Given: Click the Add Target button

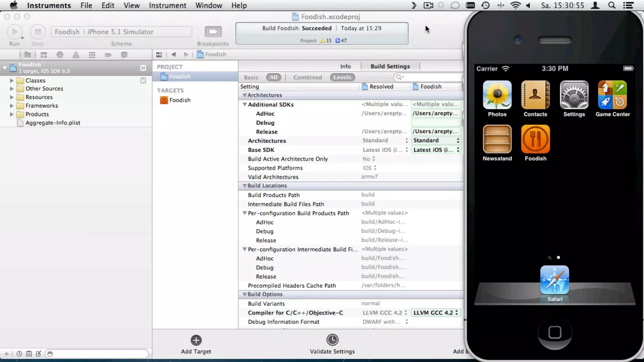Looking at the screenshot, I should 196,340.
